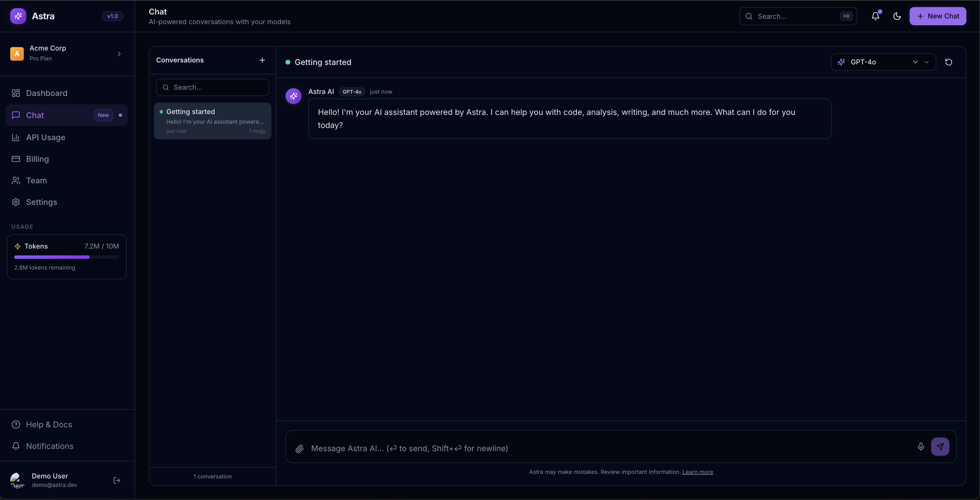Open the secondary chevron beside GPT-4o
Screen dimensions: 980x500
927,62
